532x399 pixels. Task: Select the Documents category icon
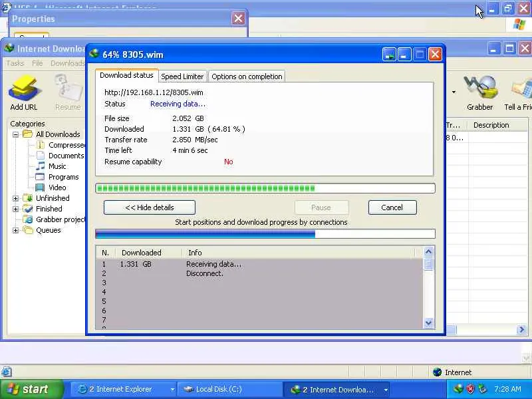click(40, 156)
